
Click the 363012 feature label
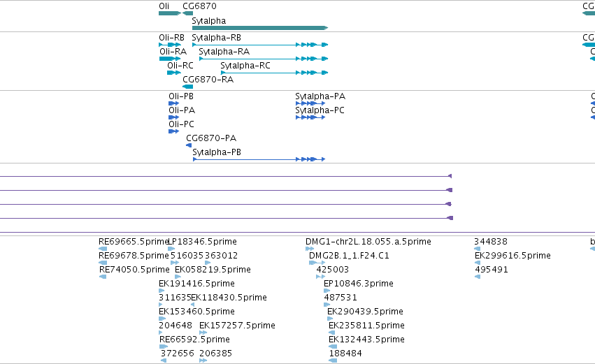pyautogui.click(x=221, y=256)
